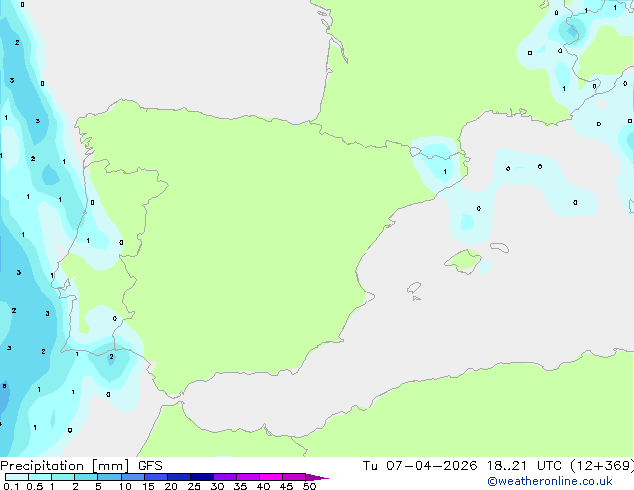The width and height of the screenshot is (634, 490).
Task: Click the 30–35 mm purple legend swatch
Action: click(224, 477)
